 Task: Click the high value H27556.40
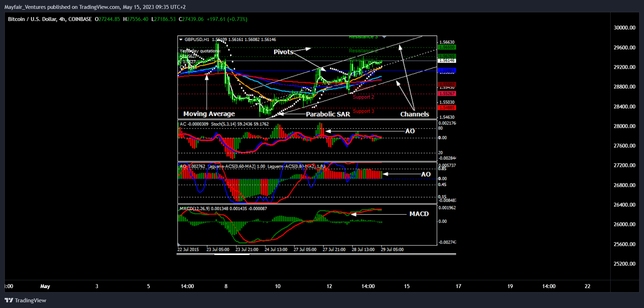pos(136,19)
